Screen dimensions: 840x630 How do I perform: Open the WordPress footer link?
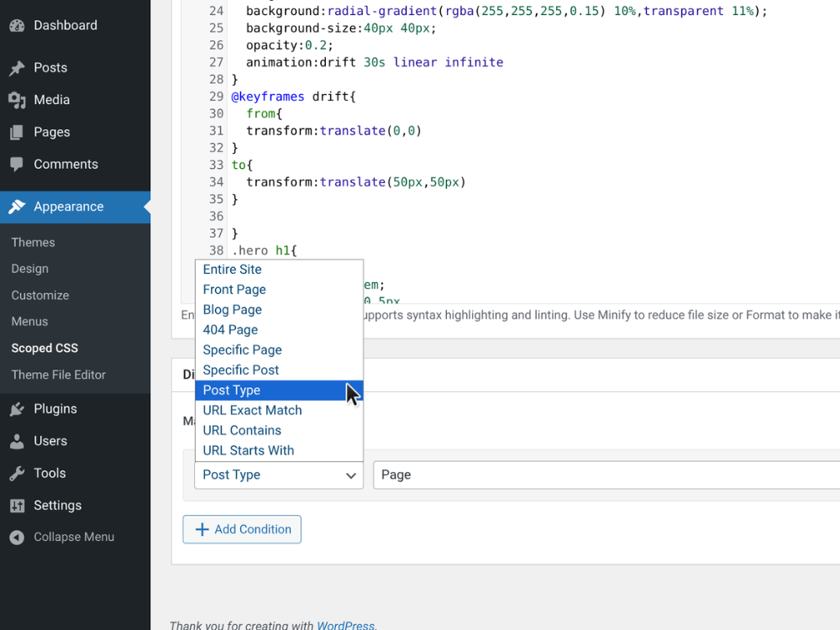[345, 625]
